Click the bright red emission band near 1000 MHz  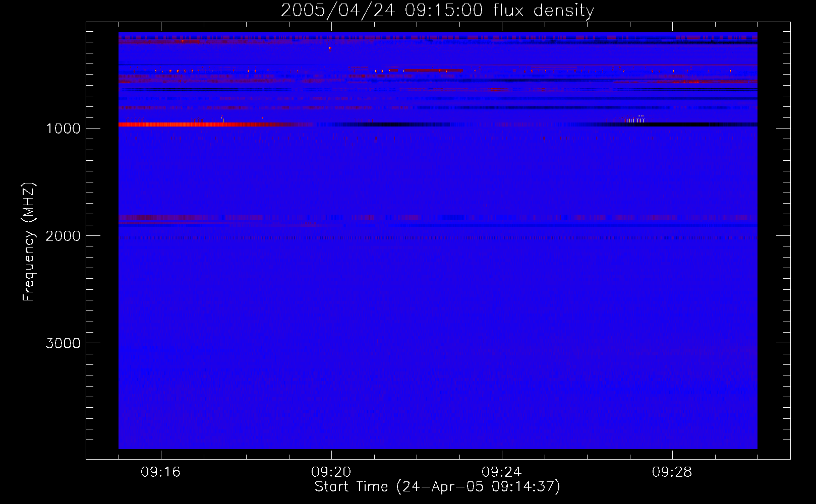217,124
